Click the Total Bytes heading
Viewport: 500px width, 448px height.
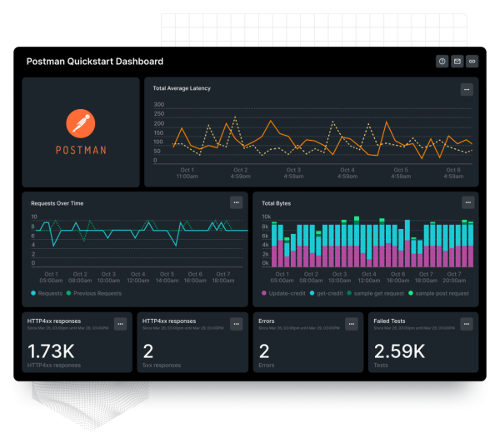(x=276, y=203)
